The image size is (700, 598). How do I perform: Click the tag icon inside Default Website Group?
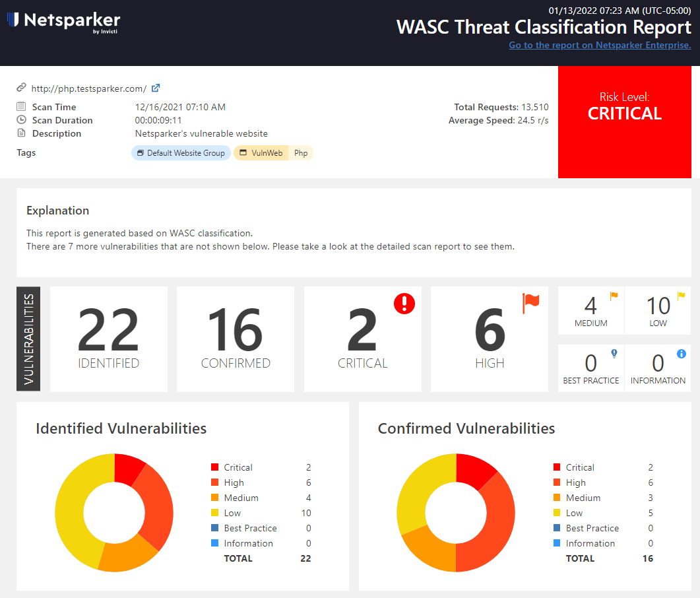tap(140, 151)
